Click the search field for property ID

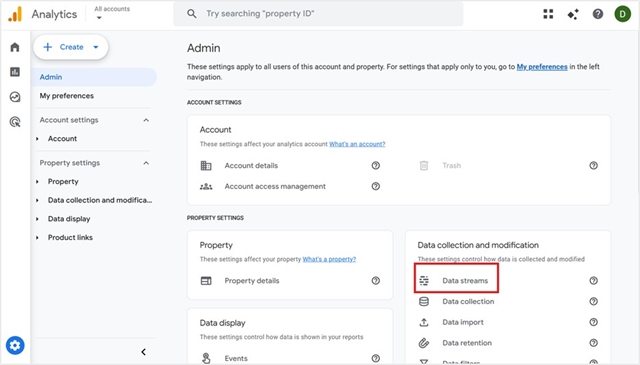click(x=318, y=14)
